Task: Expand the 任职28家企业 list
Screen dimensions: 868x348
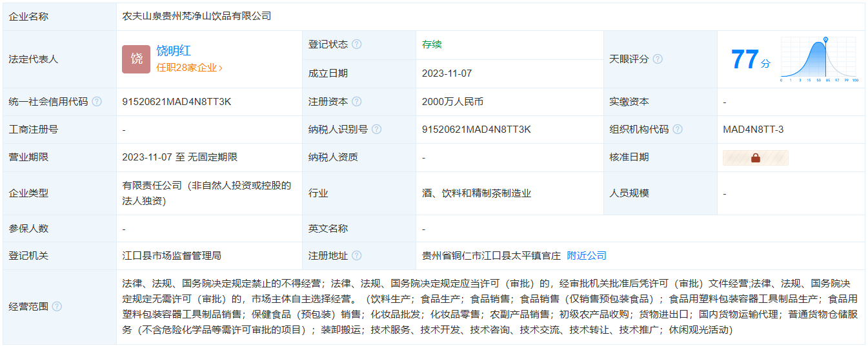Action: click(189, 68)
